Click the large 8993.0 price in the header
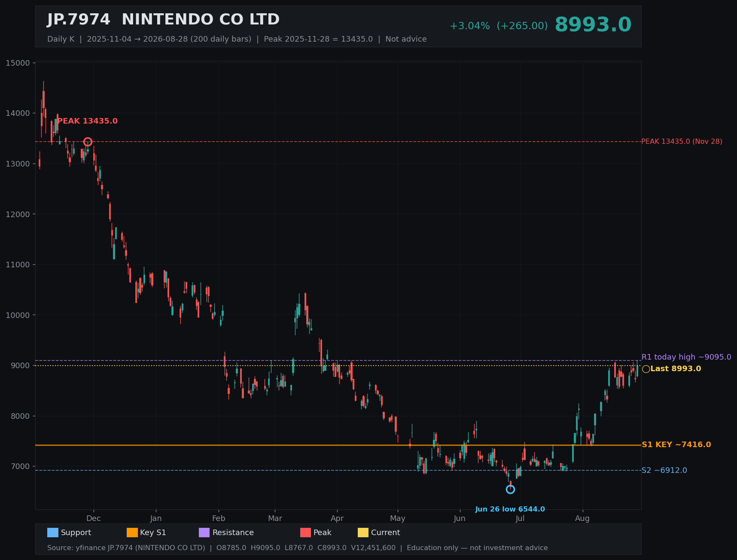Image resolution: width=737 pixels, height=560 pixels. [x=593, y=25]
